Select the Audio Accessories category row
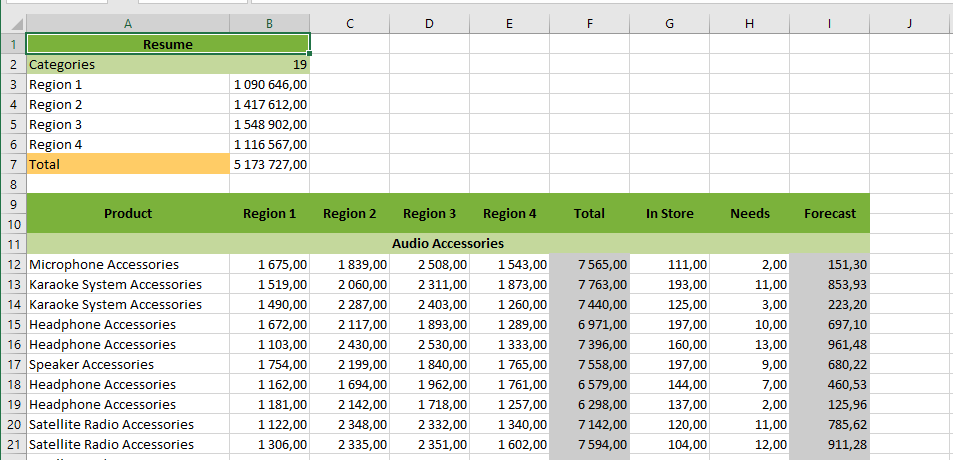Viewport: 953px width, 460px height. click(448, 243)
